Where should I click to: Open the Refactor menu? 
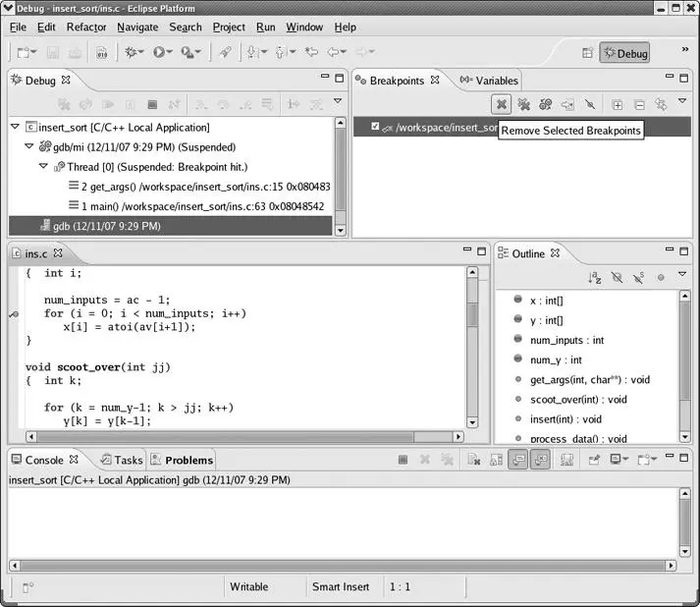pos(85,27)
